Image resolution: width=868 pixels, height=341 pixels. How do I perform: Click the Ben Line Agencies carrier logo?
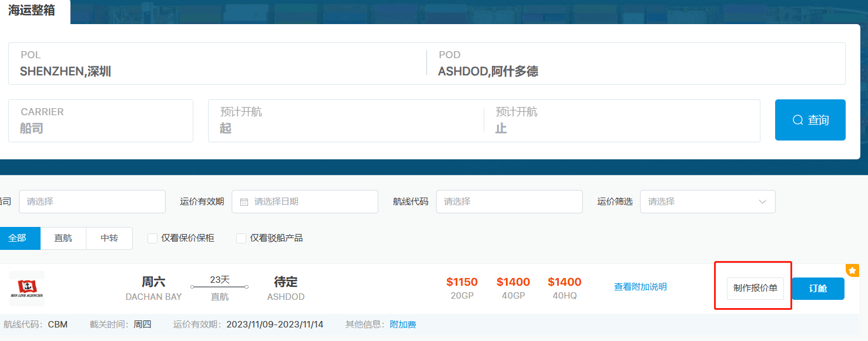pos(26,288)
